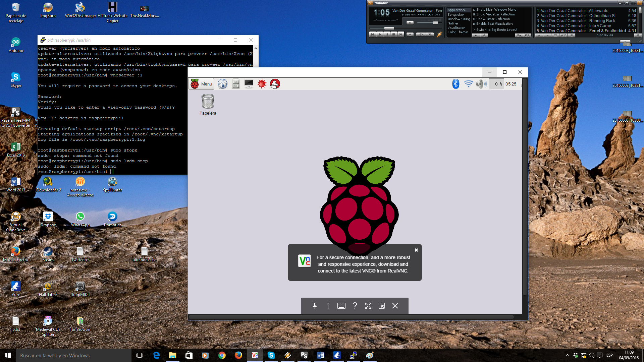Select Color Themes tab in Winamp options
644x362 pixels.
pyautogui.click(x=458, y=32)
